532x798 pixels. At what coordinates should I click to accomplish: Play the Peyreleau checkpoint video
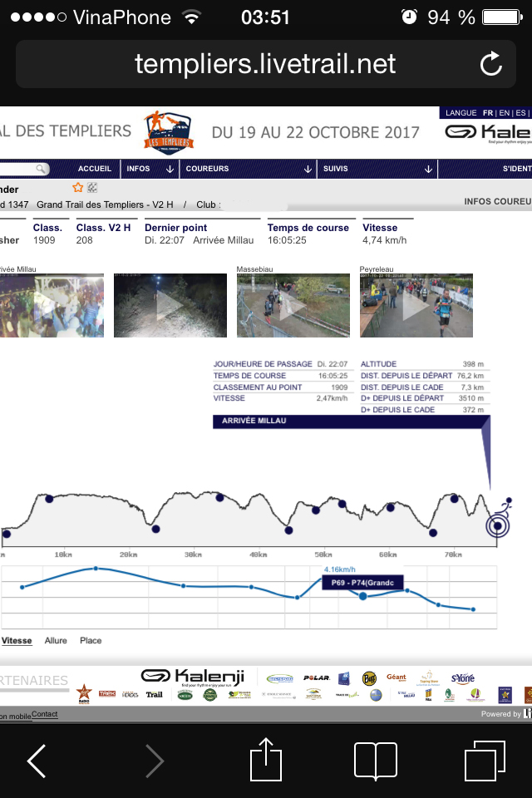(x=416, y=306)
